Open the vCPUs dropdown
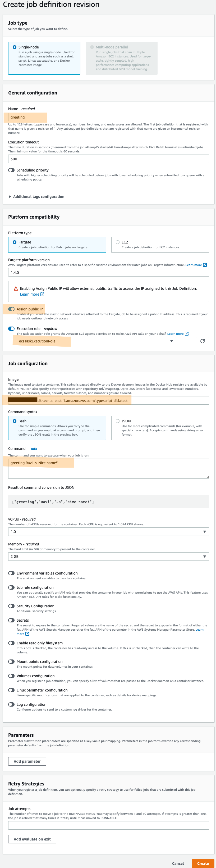The width and height of the screenshot is (216, 868). pos(108,532)
